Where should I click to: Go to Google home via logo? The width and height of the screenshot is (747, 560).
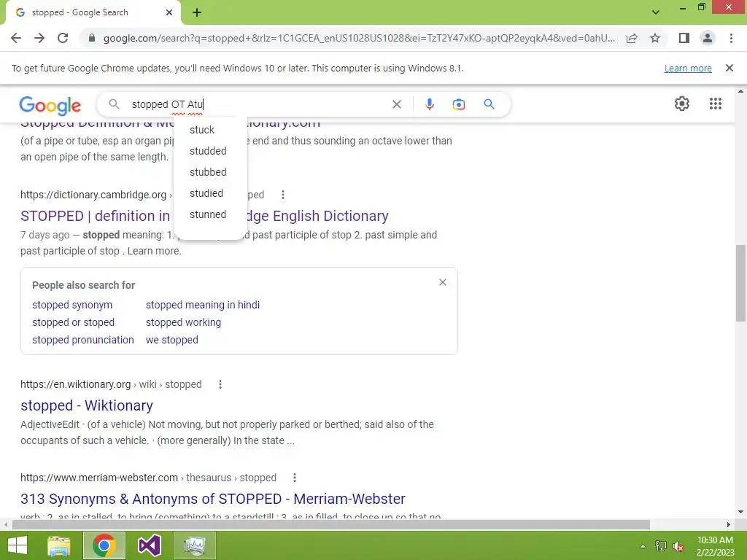(x=50, y=105)
